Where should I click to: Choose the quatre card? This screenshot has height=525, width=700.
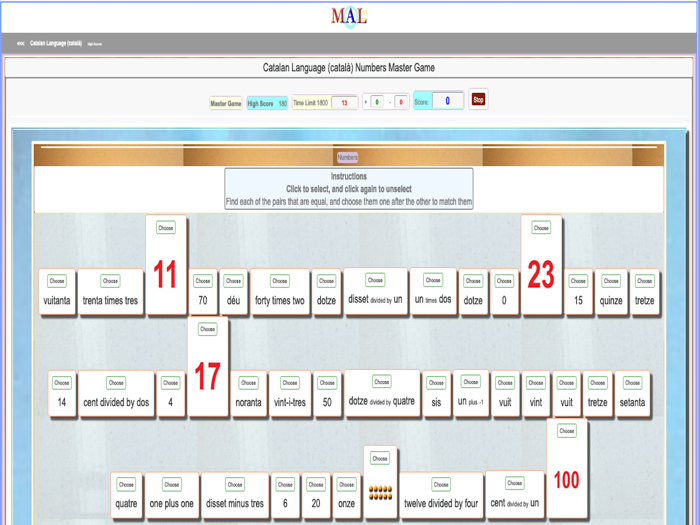click(x=126, y=485)
